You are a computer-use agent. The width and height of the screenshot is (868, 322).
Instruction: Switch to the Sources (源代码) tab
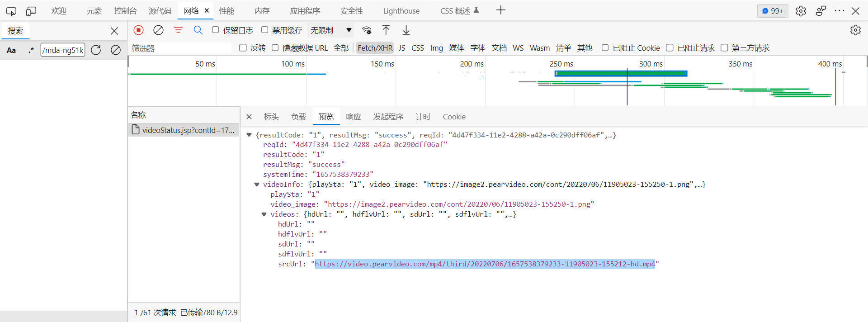pos(160,11)
